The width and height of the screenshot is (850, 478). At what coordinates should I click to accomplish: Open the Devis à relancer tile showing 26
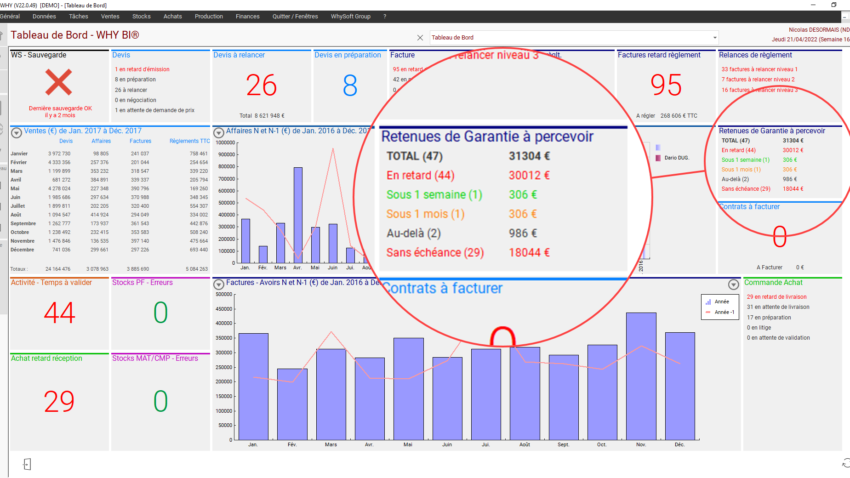261,85
